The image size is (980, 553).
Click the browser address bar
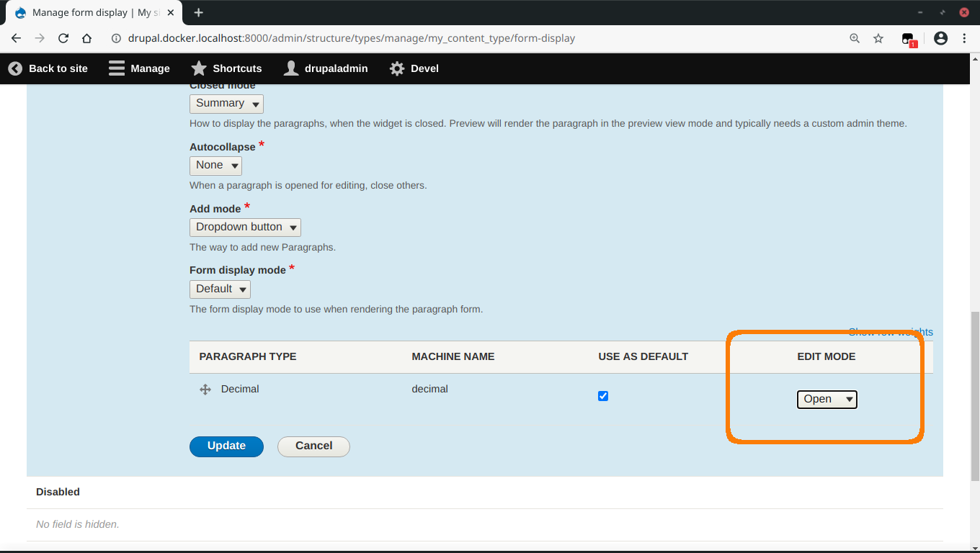(432, 38)
